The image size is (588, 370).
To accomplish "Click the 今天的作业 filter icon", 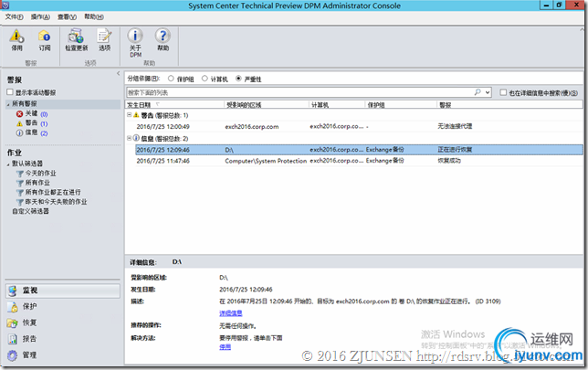I will click(20, 174).
